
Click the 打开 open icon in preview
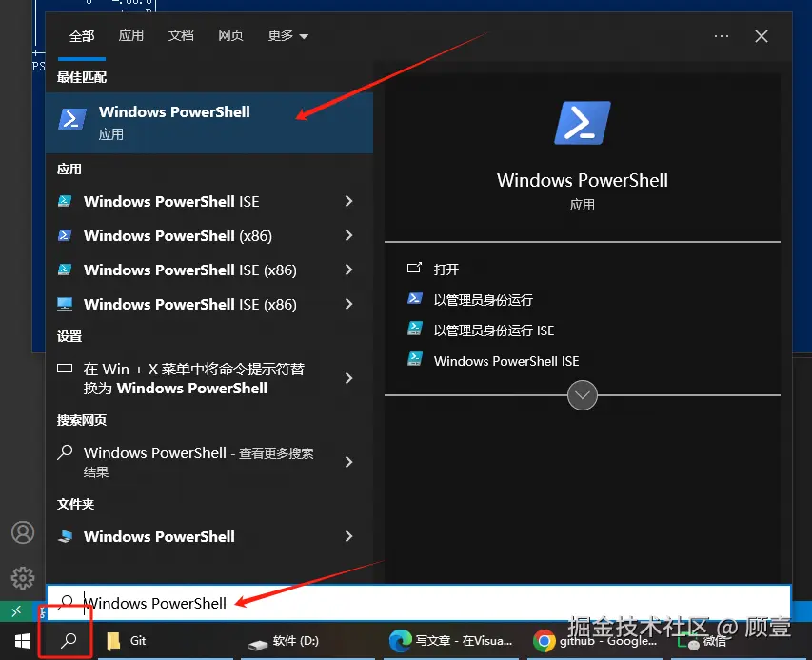pyautogui.click(x=414, y=268)
